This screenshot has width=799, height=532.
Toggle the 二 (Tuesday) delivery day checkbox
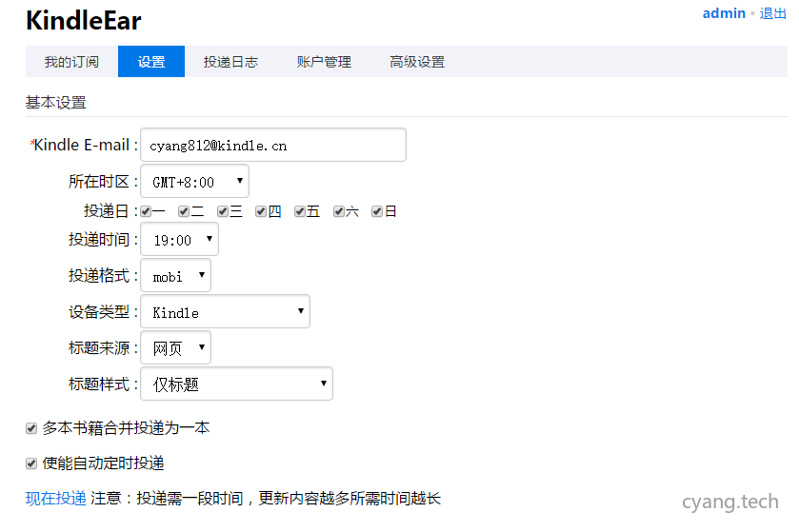click(184, 211)
